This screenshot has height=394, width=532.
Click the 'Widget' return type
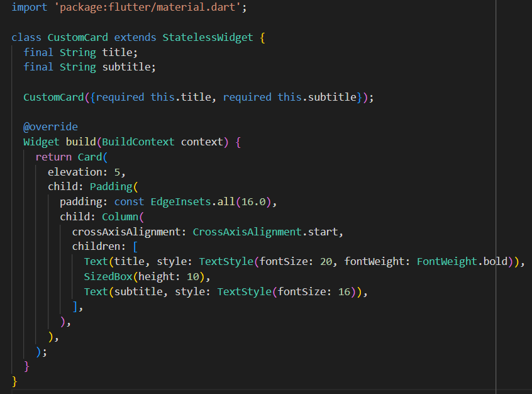point(42,142)
